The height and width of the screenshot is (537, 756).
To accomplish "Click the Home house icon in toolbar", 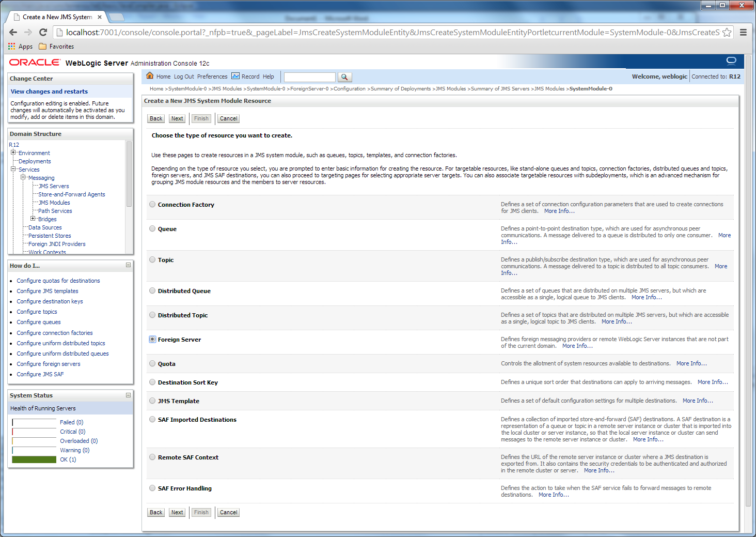I will [x=150, y=76].
